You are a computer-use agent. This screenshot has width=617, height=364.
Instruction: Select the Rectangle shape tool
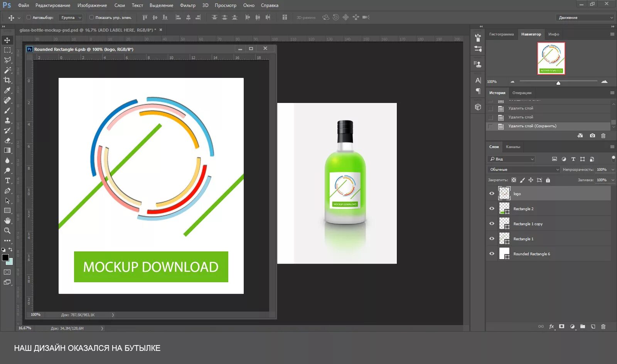pos(7,211)
